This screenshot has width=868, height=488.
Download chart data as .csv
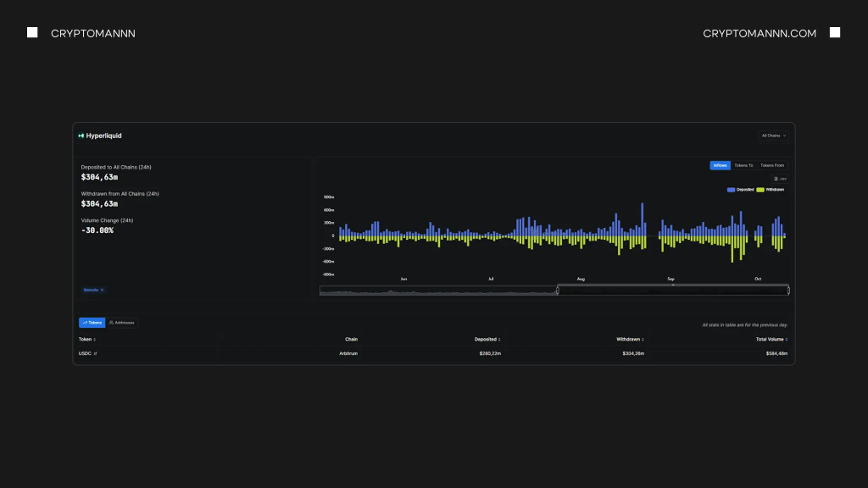780,179
